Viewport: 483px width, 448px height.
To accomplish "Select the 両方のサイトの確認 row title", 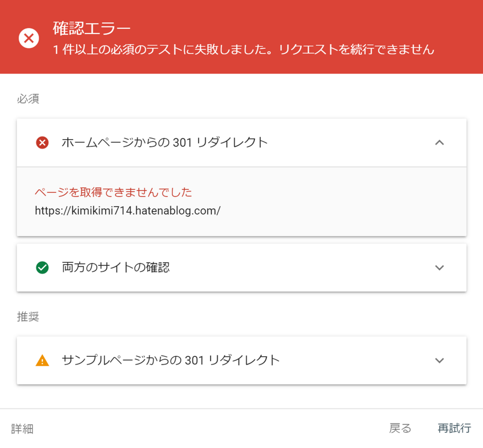I will coord(116,268).
